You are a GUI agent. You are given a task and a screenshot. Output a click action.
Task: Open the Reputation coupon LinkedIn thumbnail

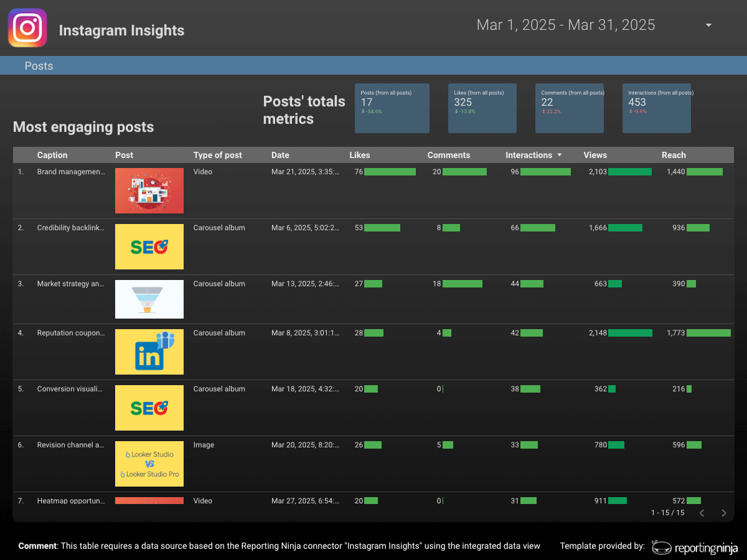pos(149,352)
